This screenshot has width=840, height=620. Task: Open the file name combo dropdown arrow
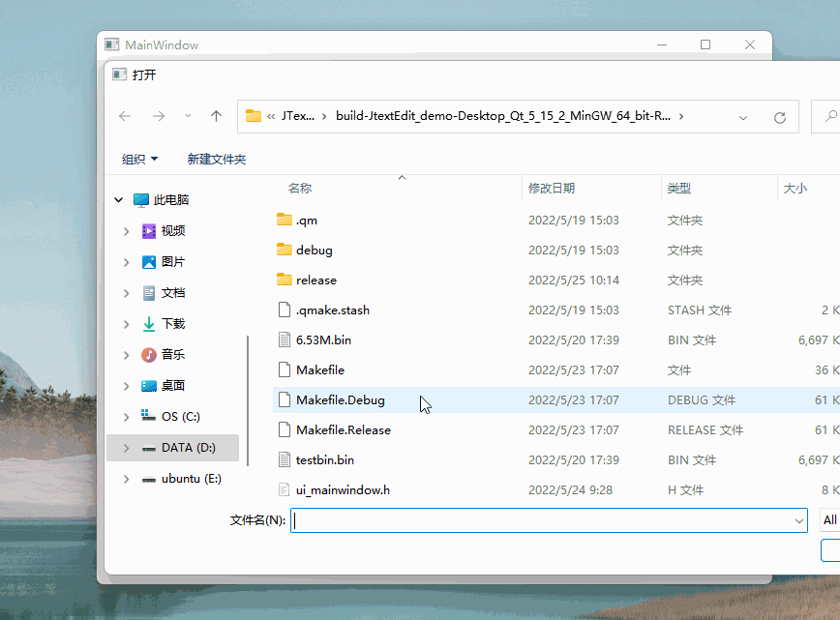tap(799, 521)
